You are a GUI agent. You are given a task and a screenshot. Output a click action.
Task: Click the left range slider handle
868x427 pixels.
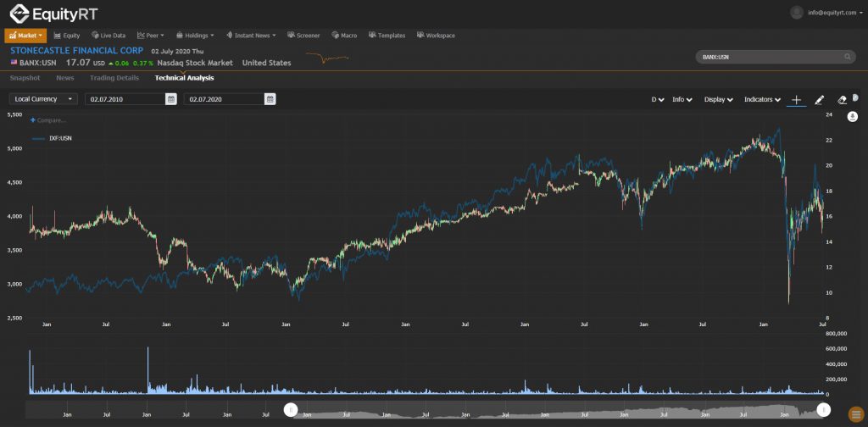(x=291, y=410)
